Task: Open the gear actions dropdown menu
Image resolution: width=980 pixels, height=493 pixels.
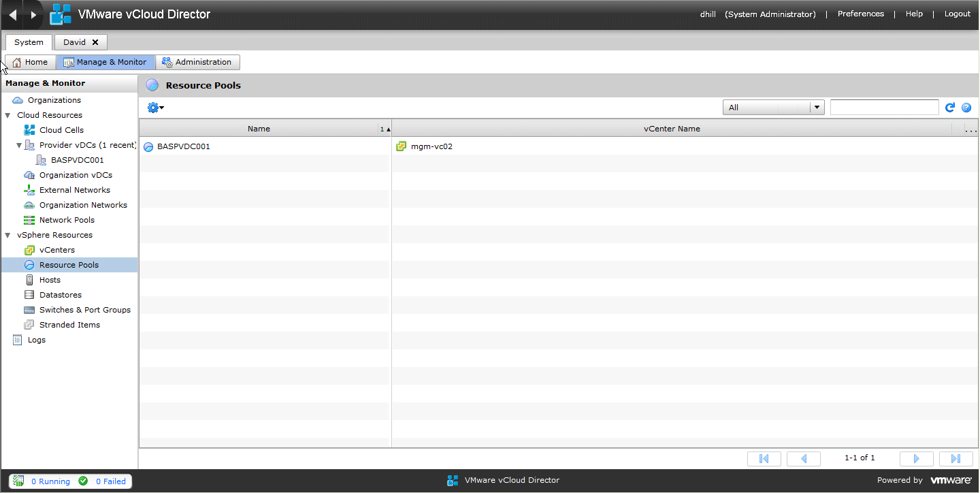Action: [x=156, y=108]
